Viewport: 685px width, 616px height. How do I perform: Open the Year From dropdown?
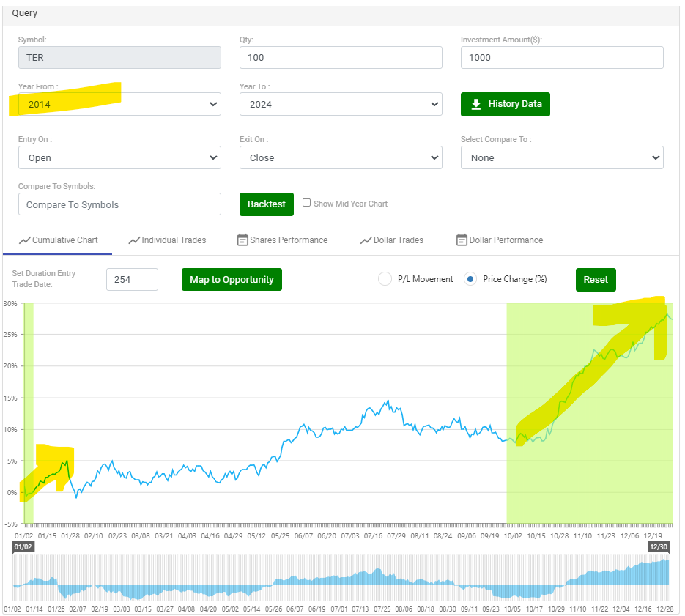[x=119, y=105]
